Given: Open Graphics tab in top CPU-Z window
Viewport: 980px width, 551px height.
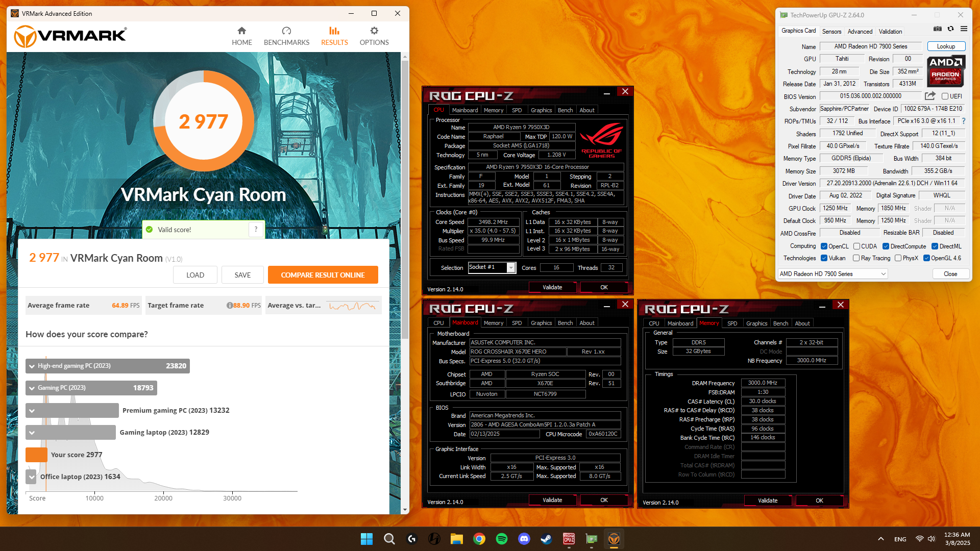Looking at the screenshot, I should [x=541, y=110].
